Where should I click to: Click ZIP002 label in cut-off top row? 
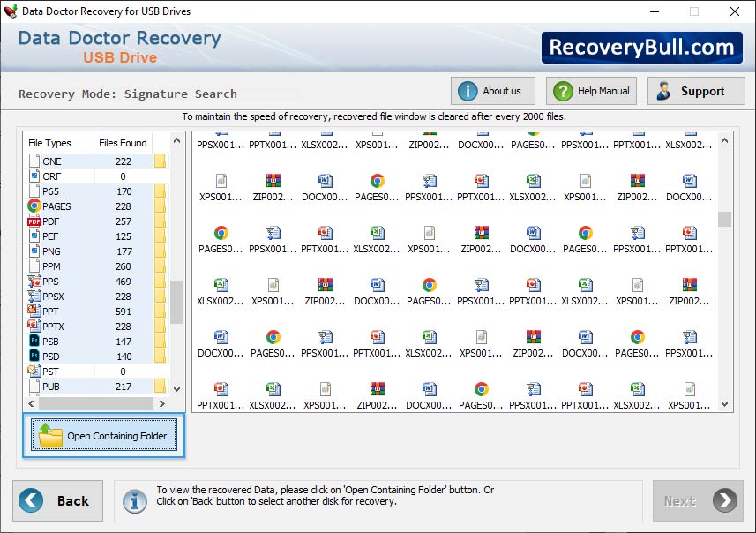(x=429, y=145)
